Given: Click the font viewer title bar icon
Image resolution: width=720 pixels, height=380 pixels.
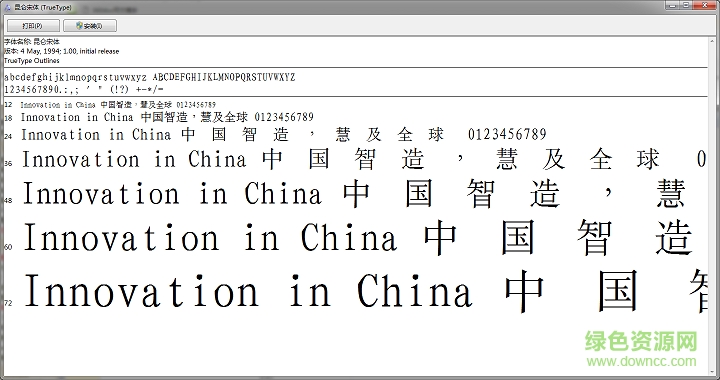Looking at the screenshot, I should click(7, 7).
